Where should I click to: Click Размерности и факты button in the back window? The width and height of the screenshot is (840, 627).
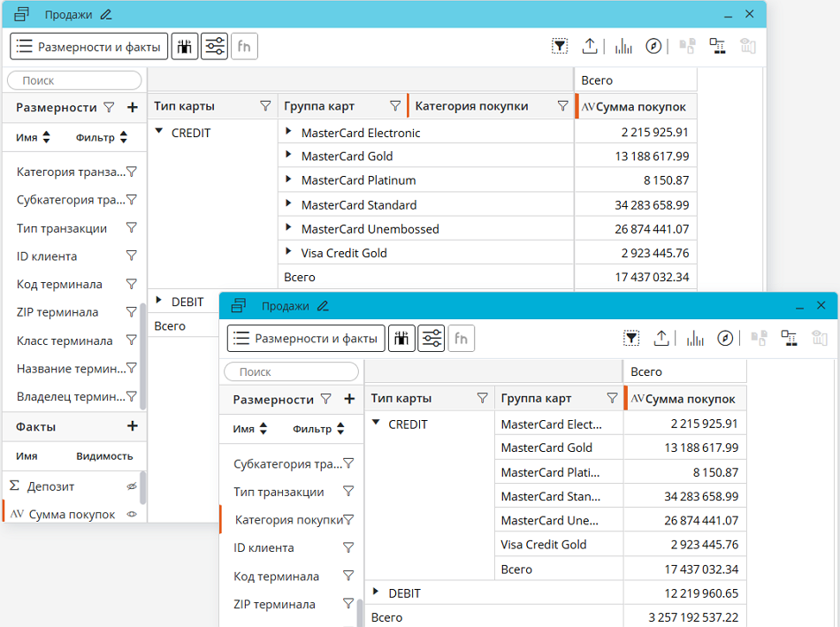click(88, 46)
